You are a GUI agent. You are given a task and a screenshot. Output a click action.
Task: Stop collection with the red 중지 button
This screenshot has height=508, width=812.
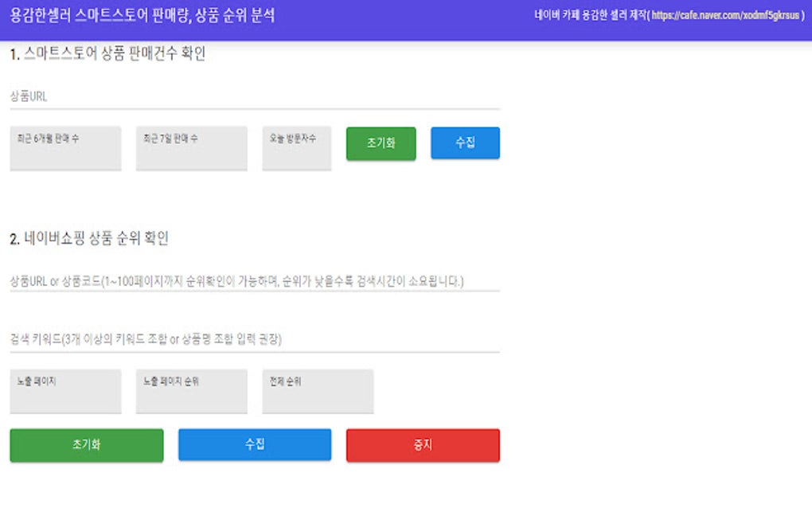[x=423, y=445]
